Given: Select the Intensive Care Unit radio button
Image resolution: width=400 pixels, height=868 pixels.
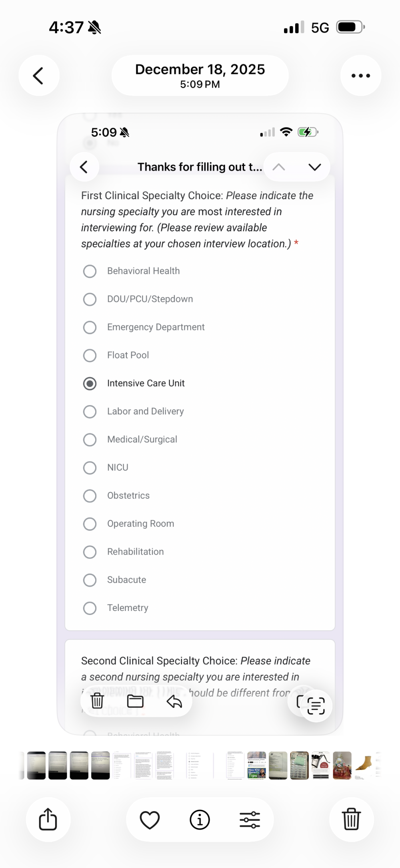Looking at the screenshot, I should tap(90, 384).
